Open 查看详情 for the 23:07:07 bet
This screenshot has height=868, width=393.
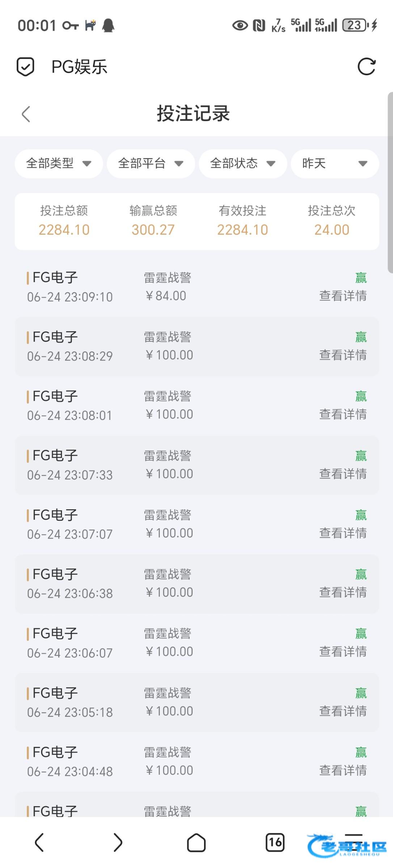click(x=343, y=533)
